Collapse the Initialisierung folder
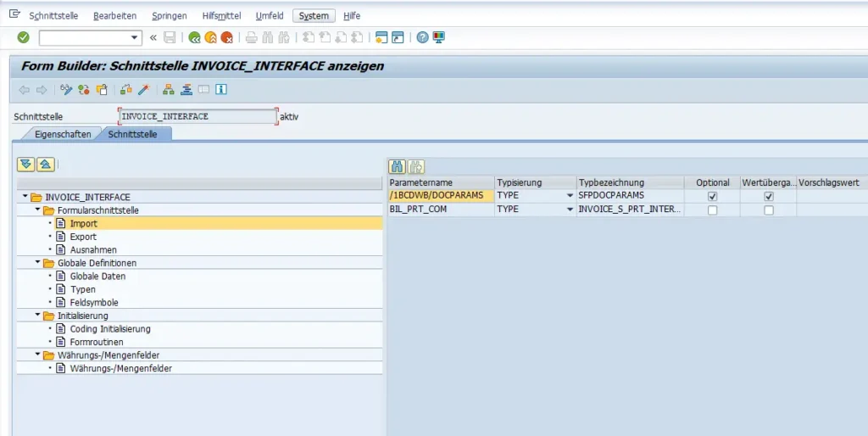 pyautogui.click(x=37, y=316)
